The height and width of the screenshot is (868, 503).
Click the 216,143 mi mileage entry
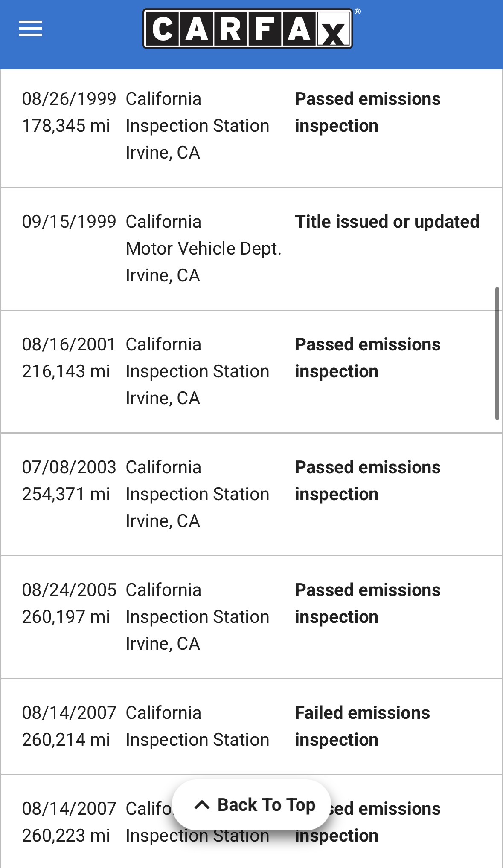tap(66, 371)
